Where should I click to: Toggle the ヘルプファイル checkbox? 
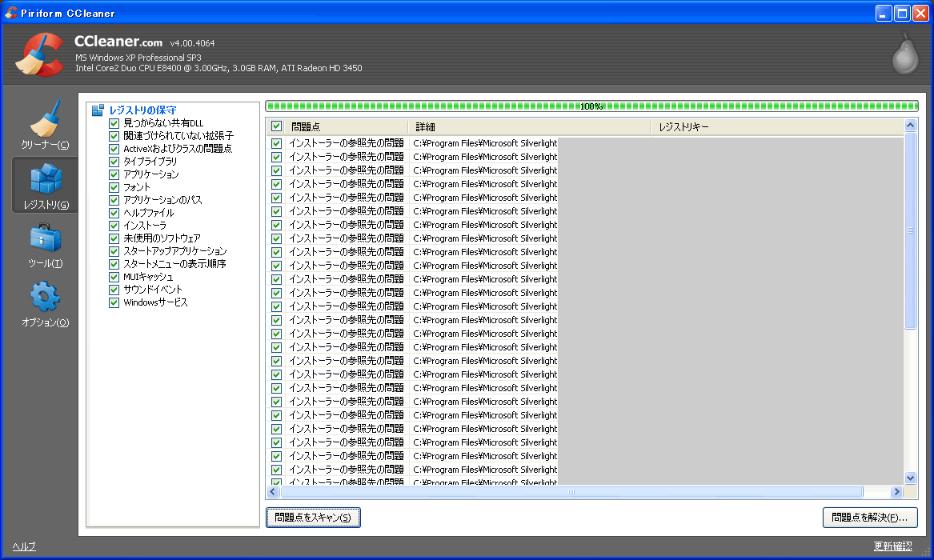[114, 213]
